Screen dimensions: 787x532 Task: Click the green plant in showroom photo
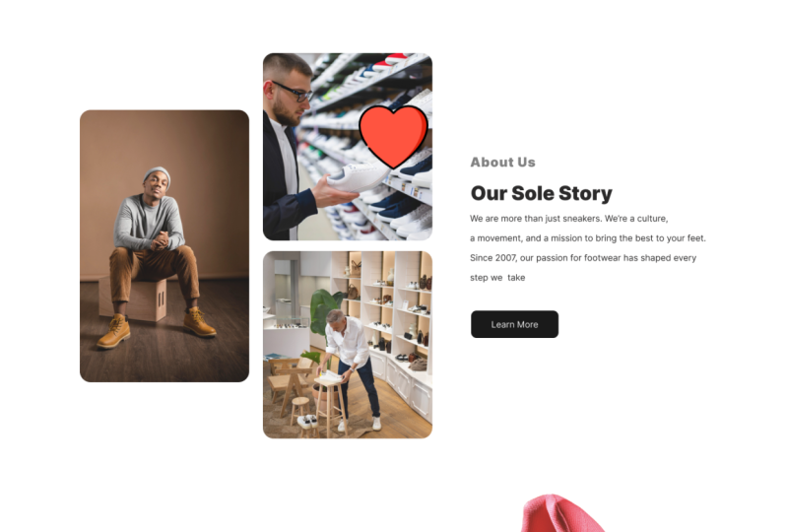tap(326, 309)
